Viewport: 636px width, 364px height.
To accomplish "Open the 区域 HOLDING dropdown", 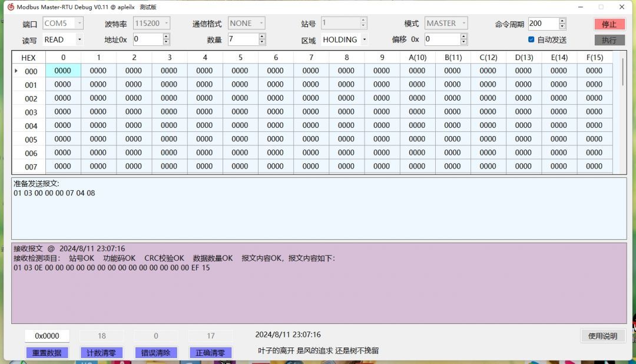I will click(365, 39).
